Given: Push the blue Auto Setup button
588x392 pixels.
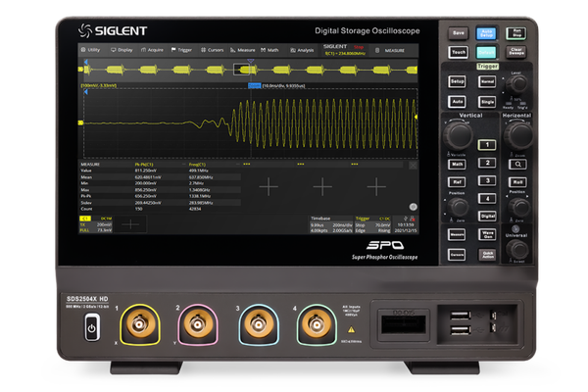Looking at the screenshot, I should point(486,33).
